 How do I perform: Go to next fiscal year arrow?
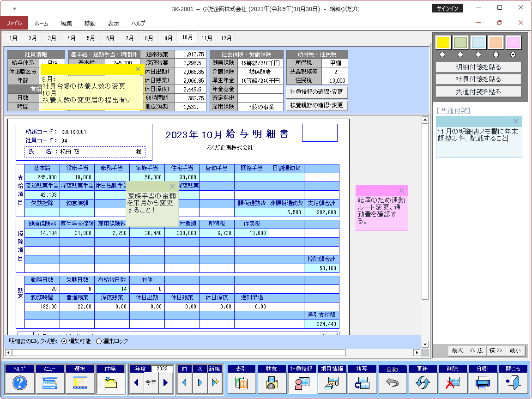tap(166, 383)
